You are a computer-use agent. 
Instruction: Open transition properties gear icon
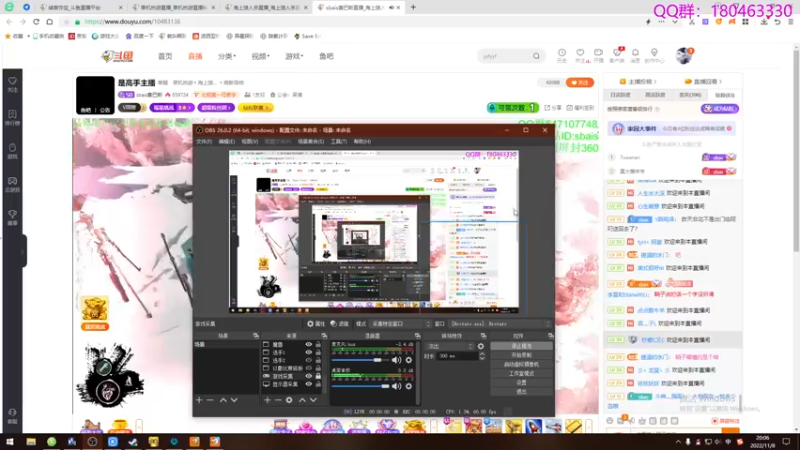click(481, 346)
